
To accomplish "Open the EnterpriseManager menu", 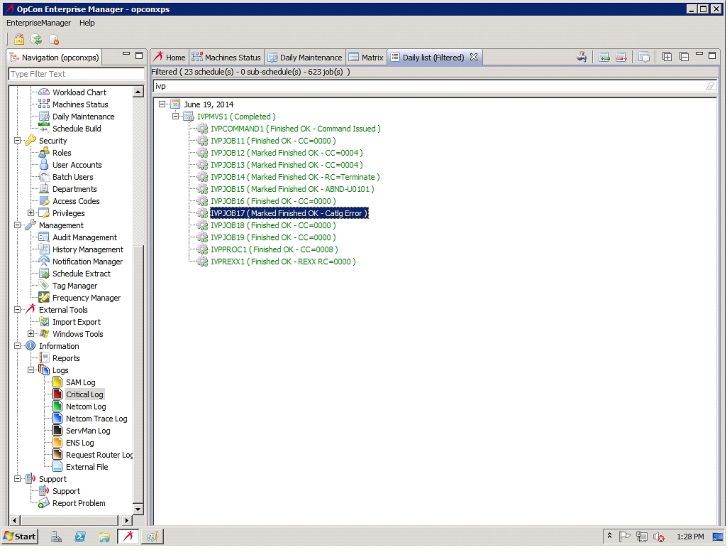I will (x=39, y=23).
